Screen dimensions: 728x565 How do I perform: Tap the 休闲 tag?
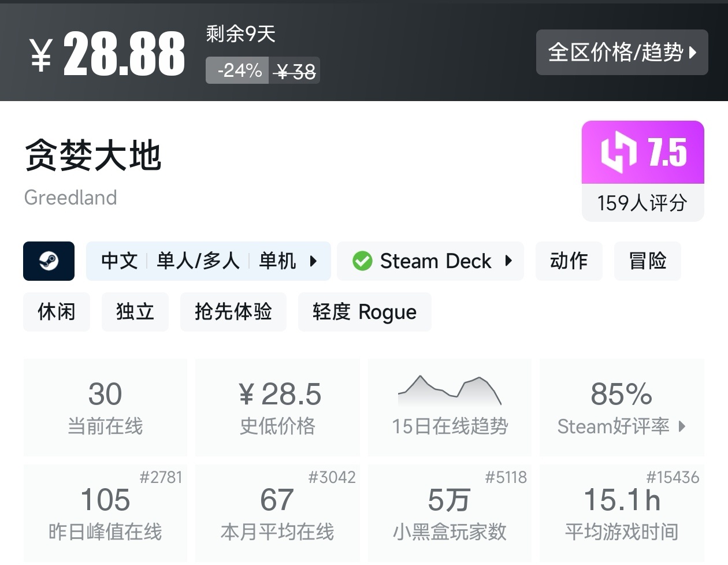tap(57, 312)
